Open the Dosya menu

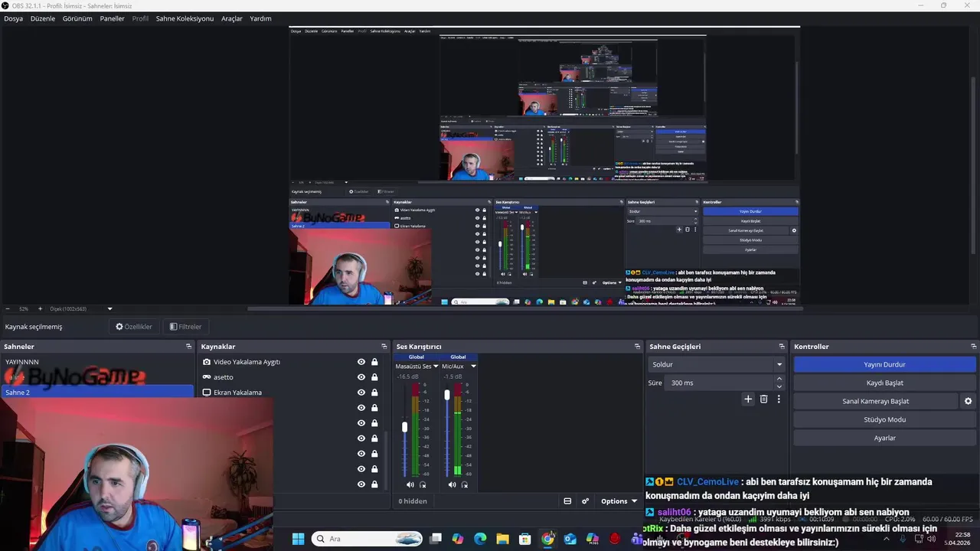[x=14, y=18]
